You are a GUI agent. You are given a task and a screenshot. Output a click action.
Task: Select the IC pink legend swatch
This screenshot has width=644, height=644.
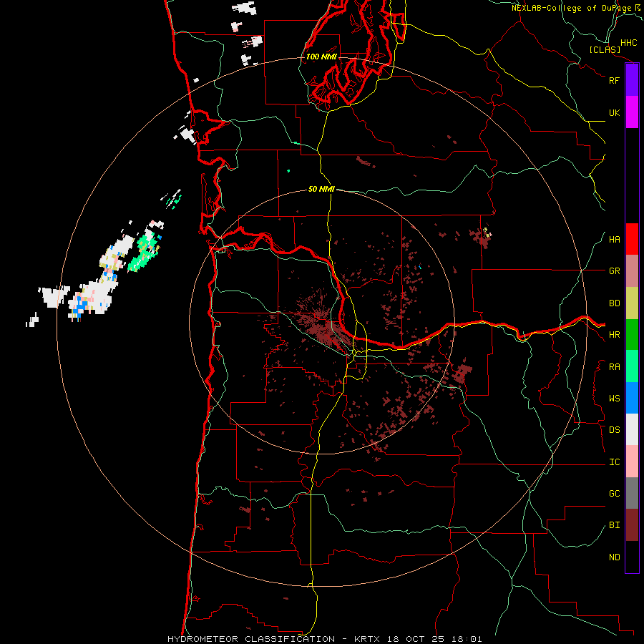pyautogui.click(x=632, y=462)
